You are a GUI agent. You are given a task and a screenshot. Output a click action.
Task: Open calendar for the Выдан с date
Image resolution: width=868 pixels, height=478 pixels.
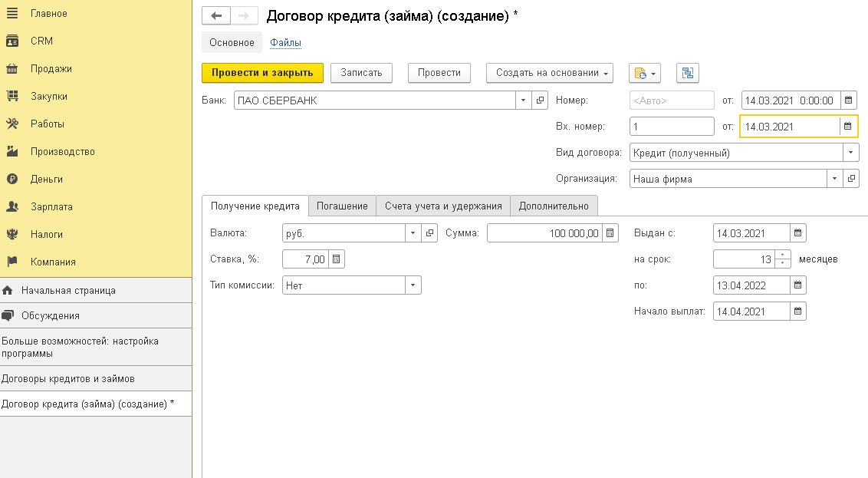coord(797,233)
